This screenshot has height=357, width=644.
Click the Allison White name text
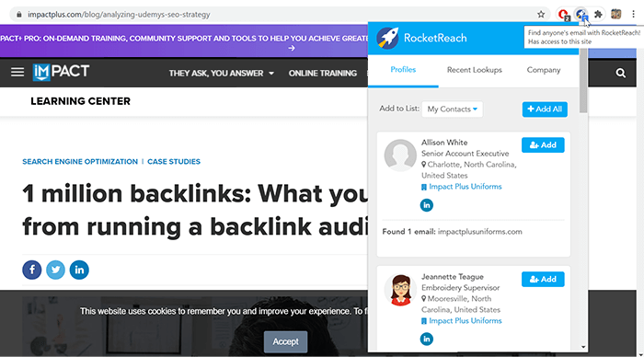pos(444,143)
